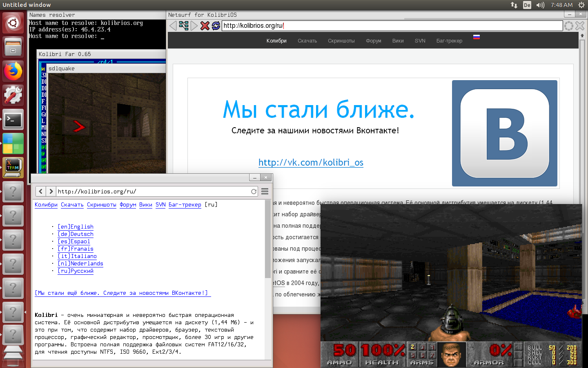
Task: Focus text browser URL field
Action: (x=153, y=191)
